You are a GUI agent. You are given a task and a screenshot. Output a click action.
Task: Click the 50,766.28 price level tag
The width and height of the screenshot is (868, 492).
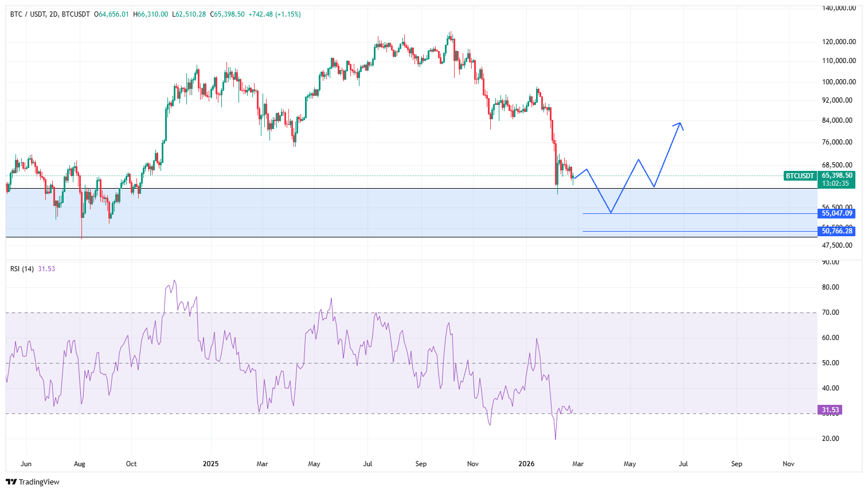[x=836, y=231]
